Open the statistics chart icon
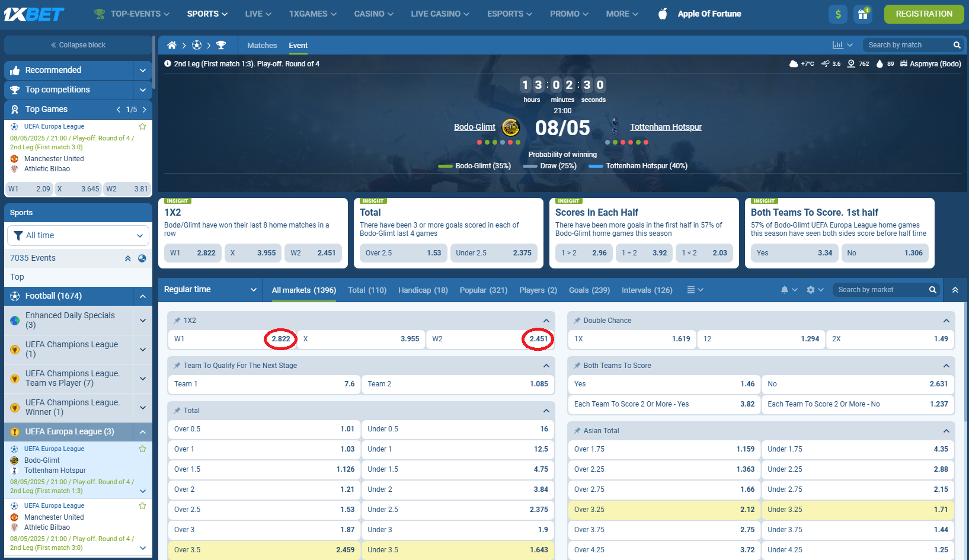The width and height of the screenshot is (969, 560). (x=838, y=45)
